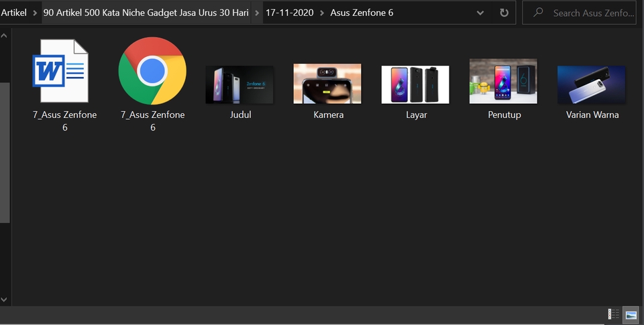Click the Kamera file name label

pyautogui.click(x=329, y=115)
